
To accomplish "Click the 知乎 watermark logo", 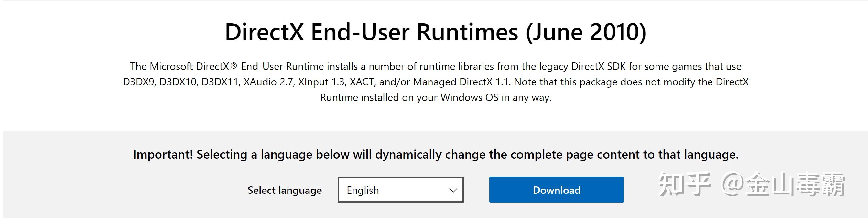I will (x=684, y=184).
